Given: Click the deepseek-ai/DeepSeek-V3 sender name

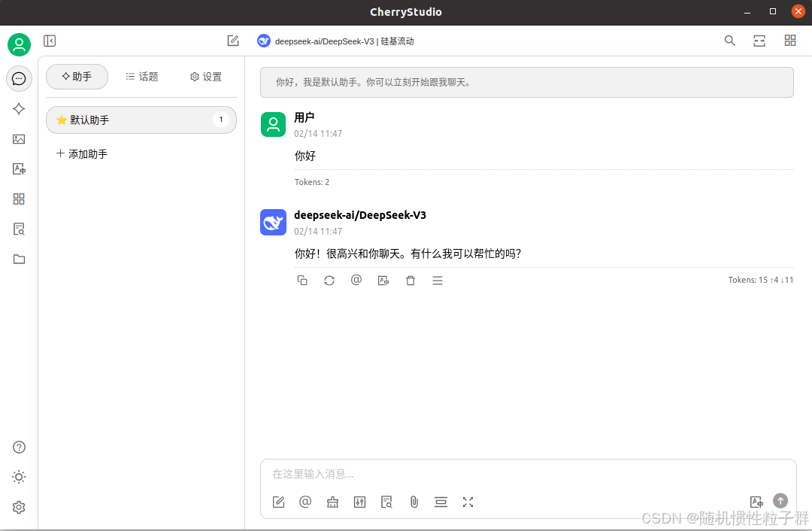Looking at the screenshot, I should pos(360,215).
